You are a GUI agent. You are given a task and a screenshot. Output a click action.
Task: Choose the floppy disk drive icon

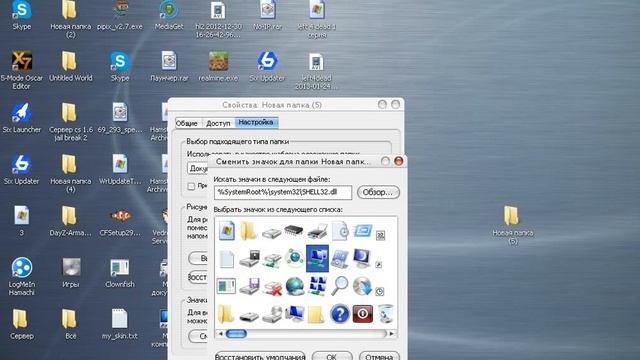[x=249, y=286]
